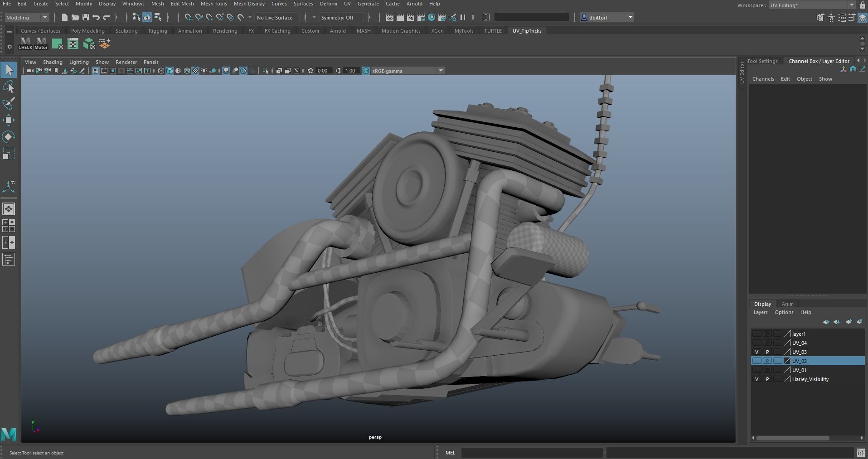Open the UV menu
Image resolution: width=868 pixels, height=459 pixels.
click(347, 4)
